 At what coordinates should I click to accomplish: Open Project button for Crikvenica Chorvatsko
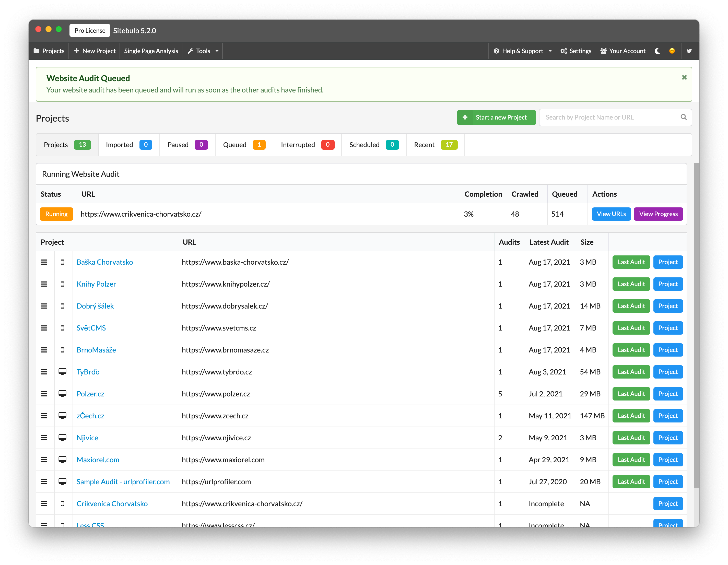point(668,504)
